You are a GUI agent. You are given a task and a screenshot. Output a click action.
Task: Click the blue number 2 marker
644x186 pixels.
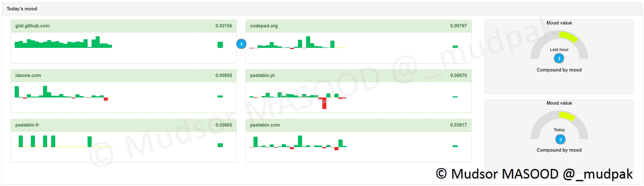coord(559,59)
